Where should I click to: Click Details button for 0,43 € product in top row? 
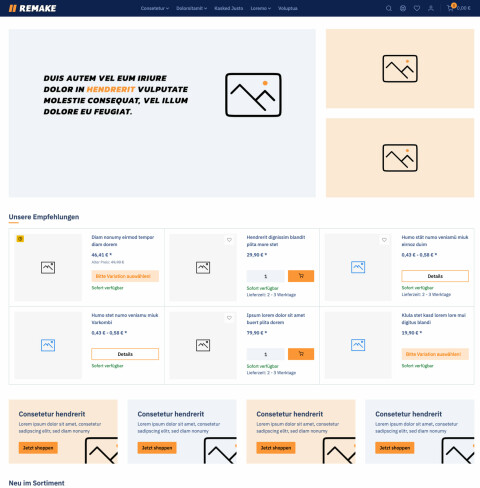point(435,276)
